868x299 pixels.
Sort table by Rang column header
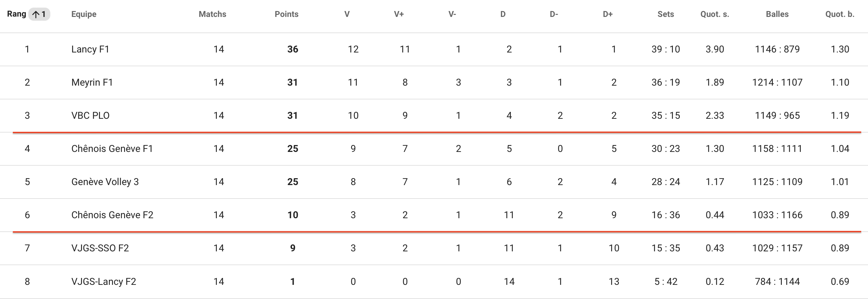point(17,14)
